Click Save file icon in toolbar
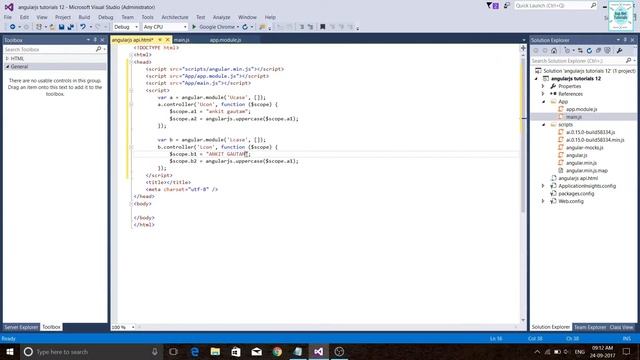 coord(61,27)
